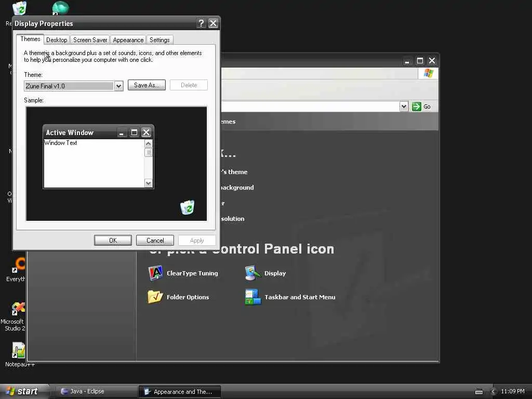Viewport: 532px width, 399px height.
Task: Open the Display control panel icon
Action: (265, 273)
